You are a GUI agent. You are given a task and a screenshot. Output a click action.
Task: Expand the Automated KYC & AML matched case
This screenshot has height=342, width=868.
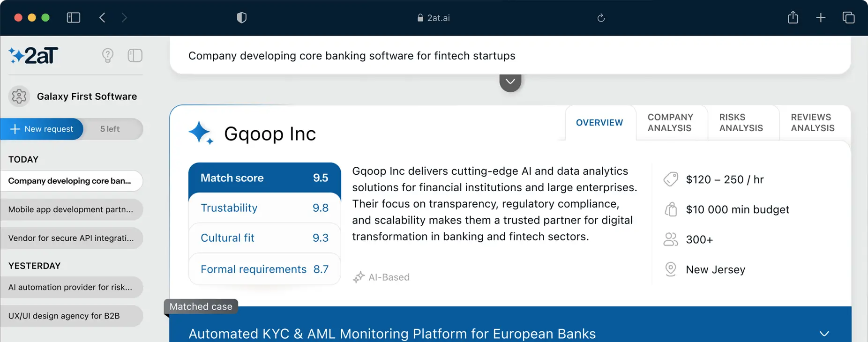point(824,334)
